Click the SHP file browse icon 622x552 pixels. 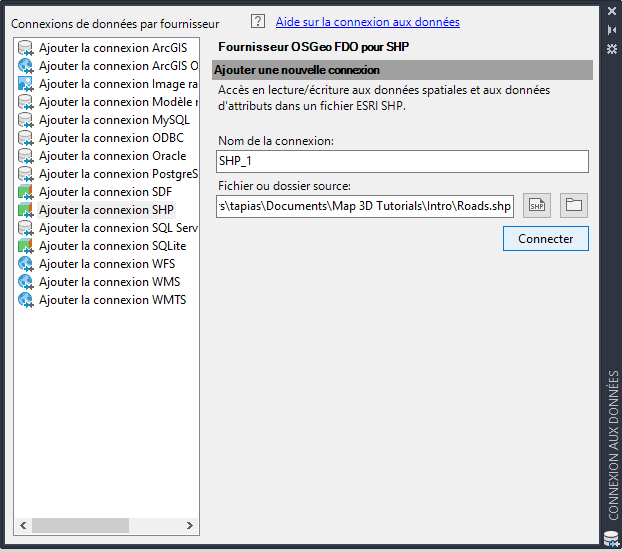pos(537,205)
